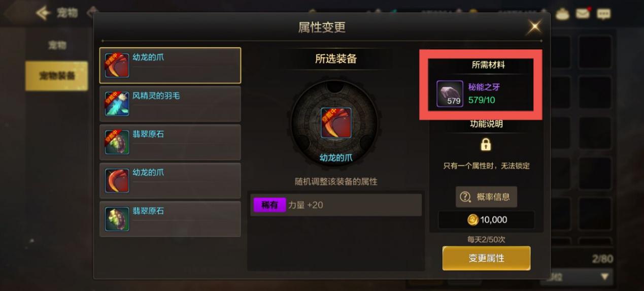The width and height of the screenshot is (644, 291).
Task: Select the 稀有 力量 +20 attribute row
Action: click(x=336, y=205)
